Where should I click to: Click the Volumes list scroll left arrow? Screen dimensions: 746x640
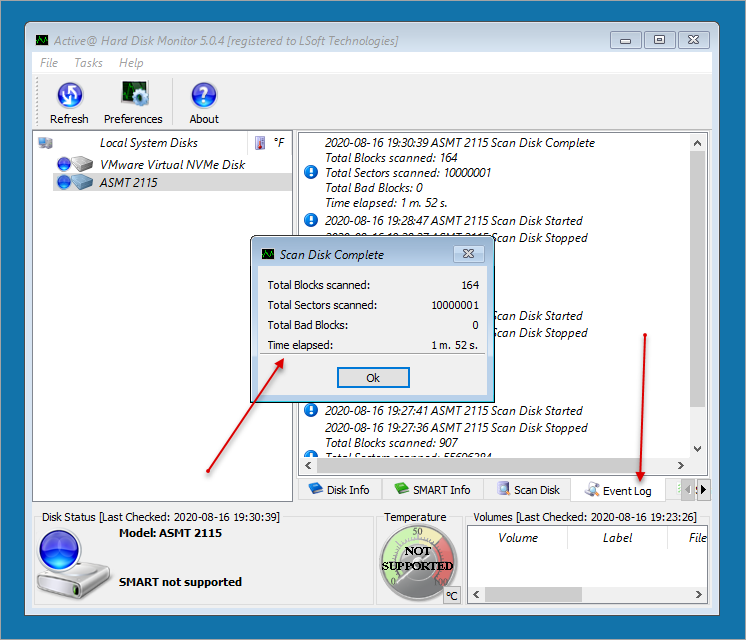(476, 594)
